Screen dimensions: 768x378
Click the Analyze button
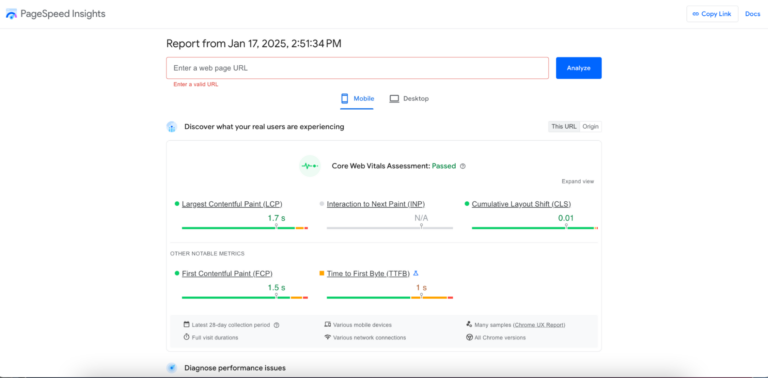pyautogui.click(x=578, y=68)
